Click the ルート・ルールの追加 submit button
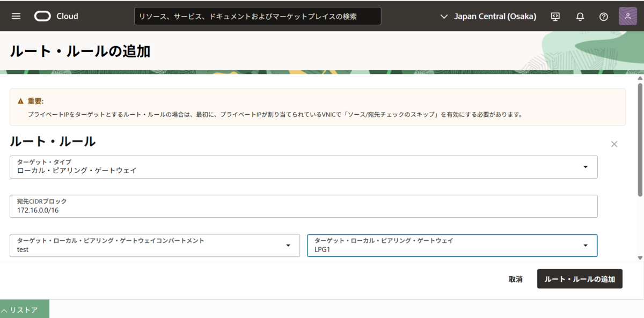Viewport: 644px width, 318px height. pos(580,279)
